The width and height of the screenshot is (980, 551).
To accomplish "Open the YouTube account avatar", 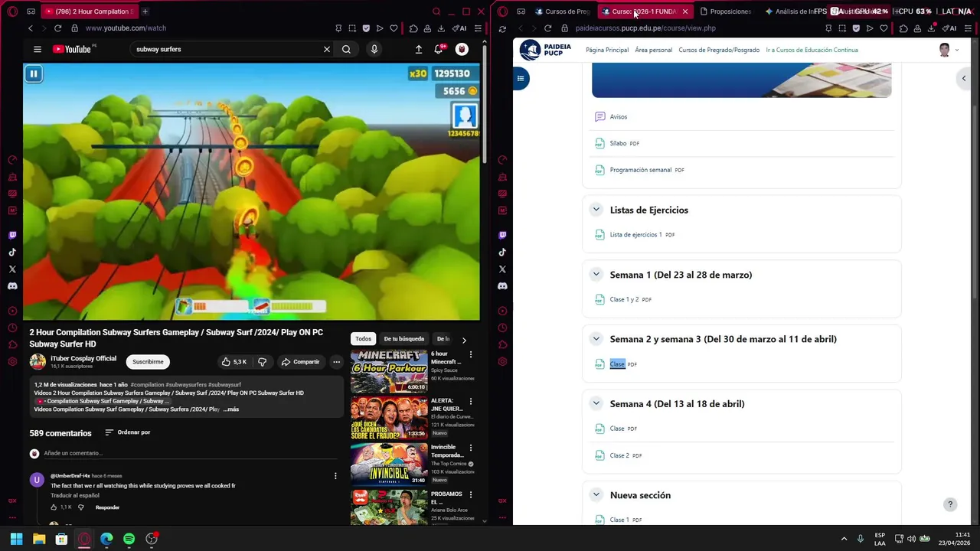I will pos(462,49).
